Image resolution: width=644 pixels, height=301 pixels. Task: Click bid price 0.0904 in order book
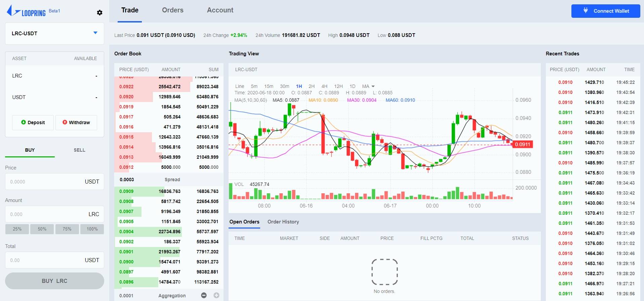[x=126, y=232]
